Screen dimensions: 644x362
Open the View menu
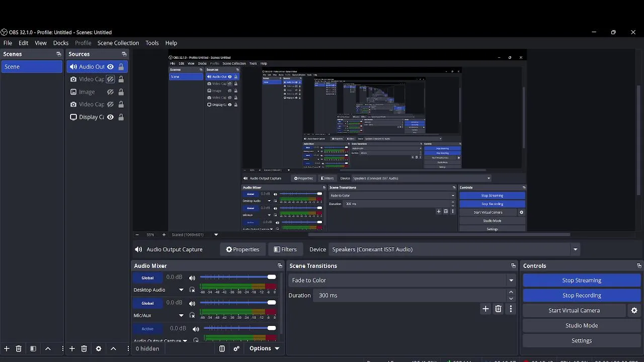[x=41, y=43]
